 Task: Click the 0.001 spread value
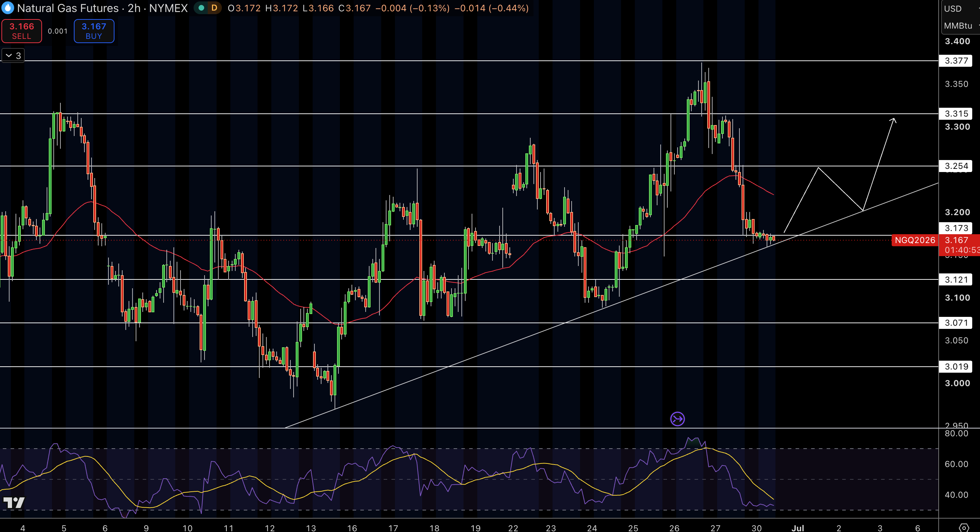pyautogui.click(x=58, y=31)
